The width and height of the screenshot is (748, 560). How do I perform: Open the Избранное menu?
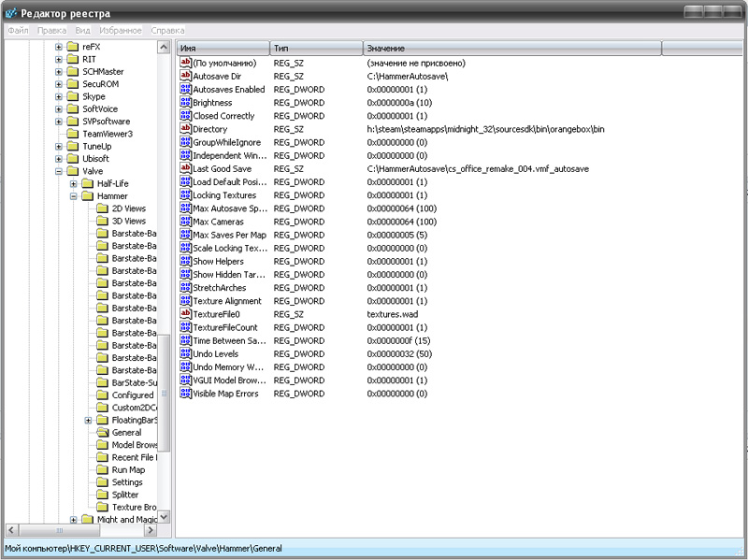coord(121,31)
